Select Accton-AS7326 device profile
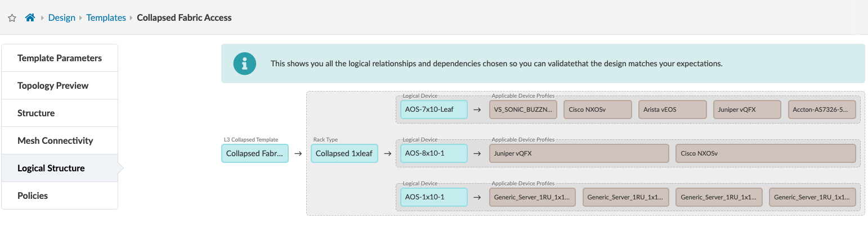Screen dimensions: 868x232 822,110
